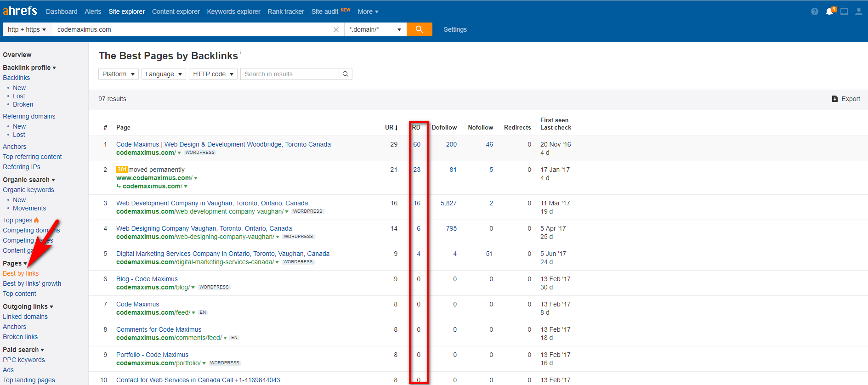Sort by the Nofollow column header
This screenshot has width=868, height=385.
coord(481,127)
